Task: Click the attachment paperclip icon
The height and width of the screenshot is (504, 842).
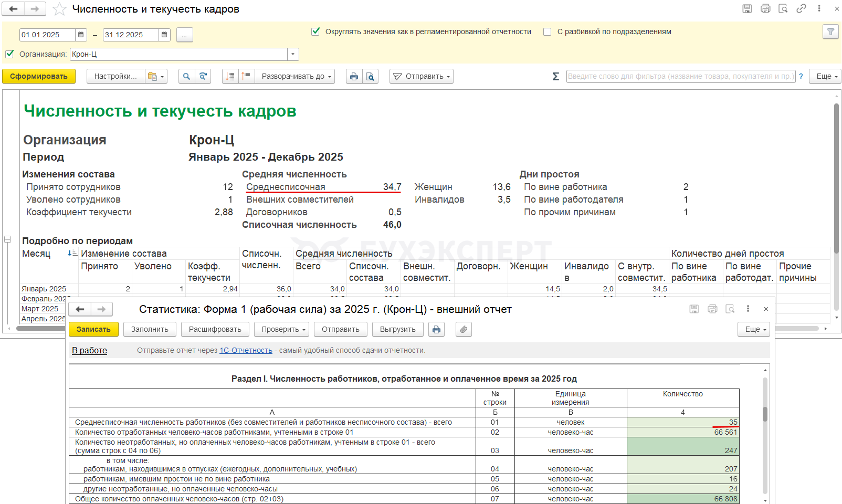Action: pos(464,329)
